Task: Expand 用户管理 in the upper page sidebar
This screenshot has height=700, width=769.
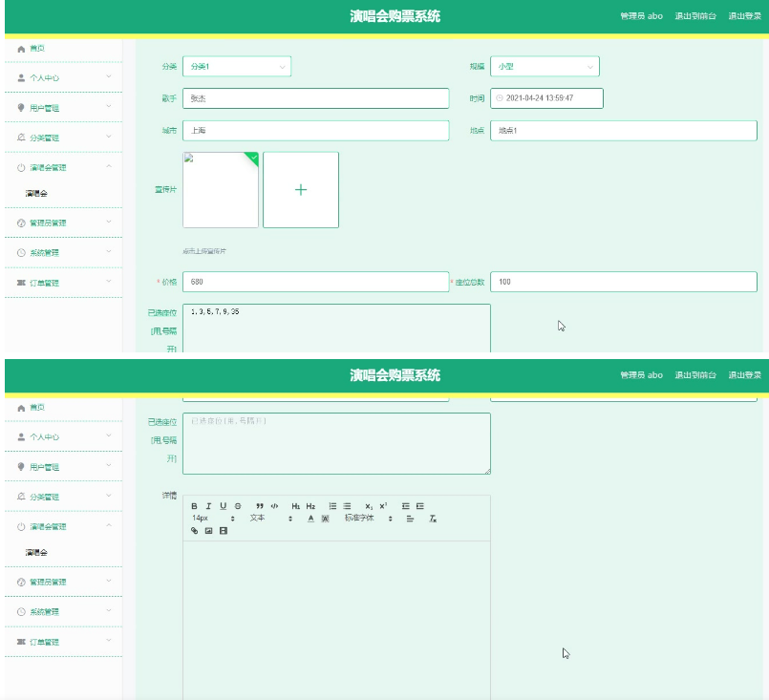Action: tap(63, 107)
